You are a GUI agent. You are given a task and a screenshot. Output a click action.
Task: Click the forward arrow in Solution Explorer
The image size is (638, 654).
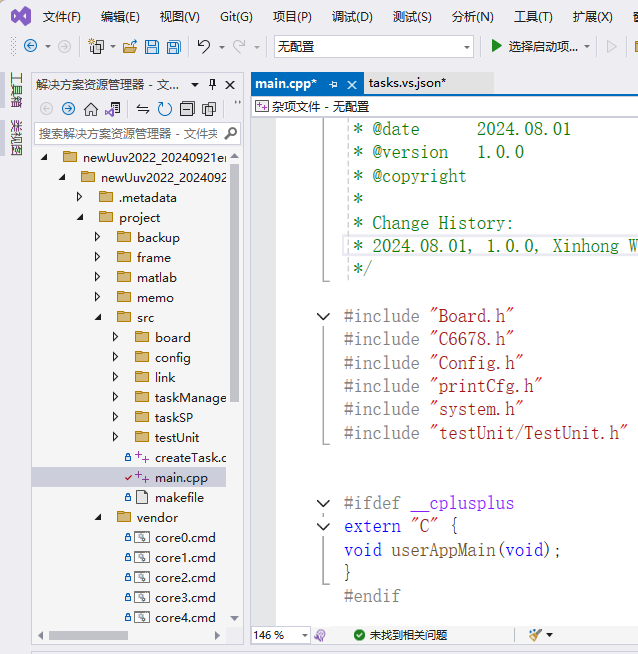68,109
